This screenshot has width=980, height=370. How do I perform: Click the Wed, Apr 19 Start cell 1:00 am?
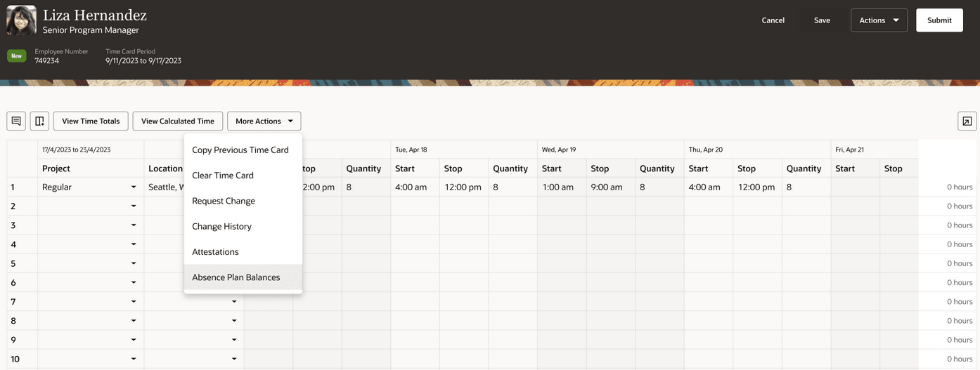562,187
